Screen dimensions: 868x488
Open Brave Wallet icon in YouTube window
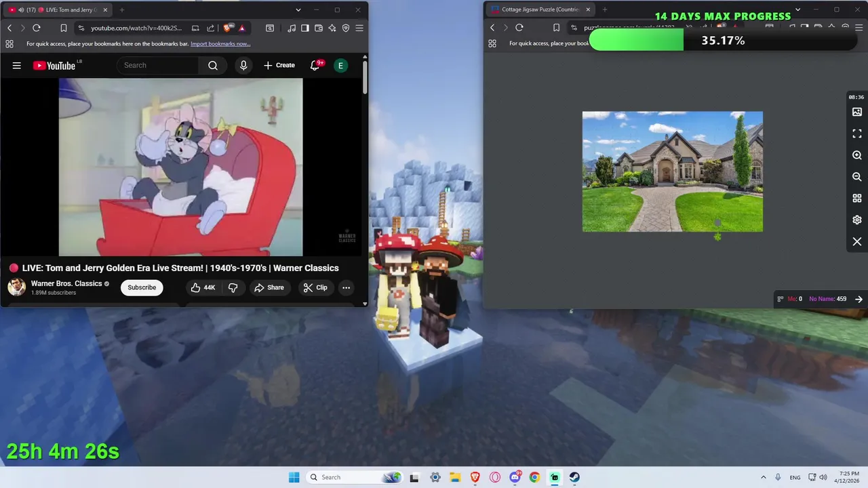[x=319, y=28]
